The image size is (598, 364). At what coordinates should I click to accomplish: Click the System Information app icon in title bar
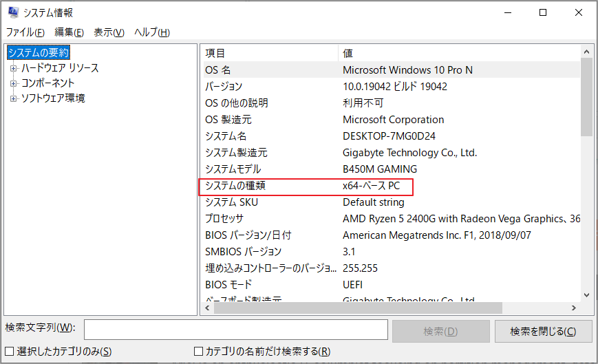pyautogui.click(x=12, y=12)
